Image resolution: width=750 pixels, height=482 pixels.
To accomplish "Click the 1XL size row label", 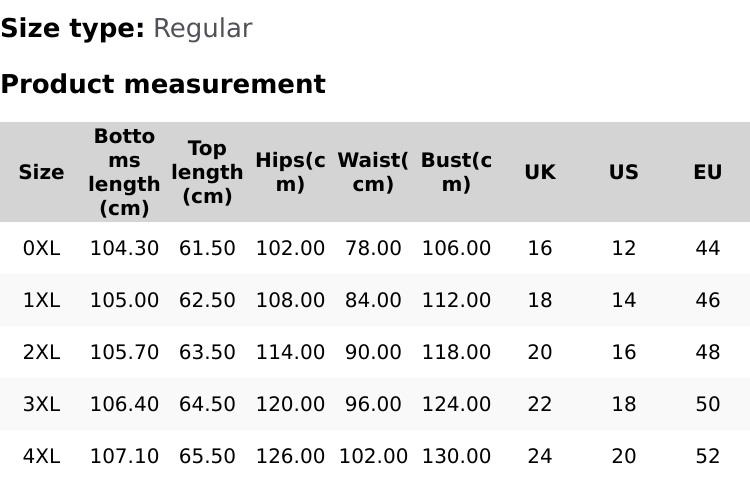I will point(41,300).
